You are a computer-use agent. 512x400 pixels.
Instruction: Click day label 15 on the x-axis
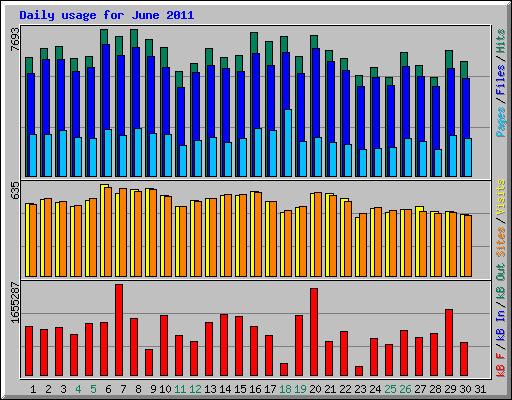[x=240, y=389]
